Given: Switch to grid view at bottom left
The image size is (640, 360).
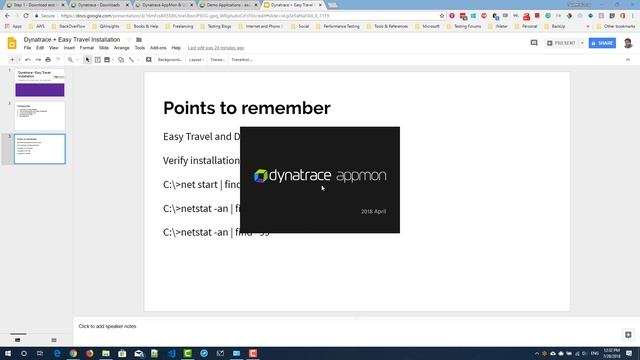Looking at the screenshot, I should [x=54, y=340].
